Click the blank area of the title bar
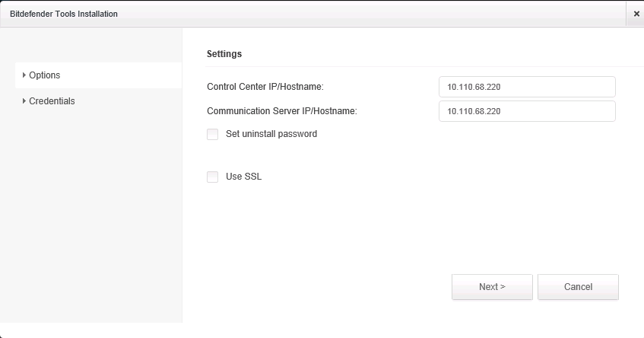Image resolution: width=644 pixels, height=338 pixels. [365, 14]
